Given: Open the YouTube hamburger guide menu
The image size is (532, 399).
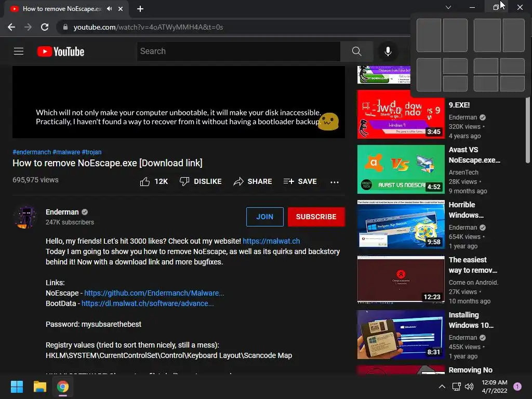Looking at the screenshot, I should [19, 51].
